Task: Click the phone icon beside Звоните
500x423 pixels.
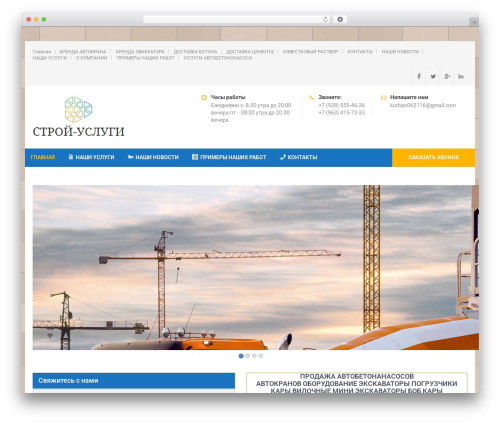Action: 312,97
